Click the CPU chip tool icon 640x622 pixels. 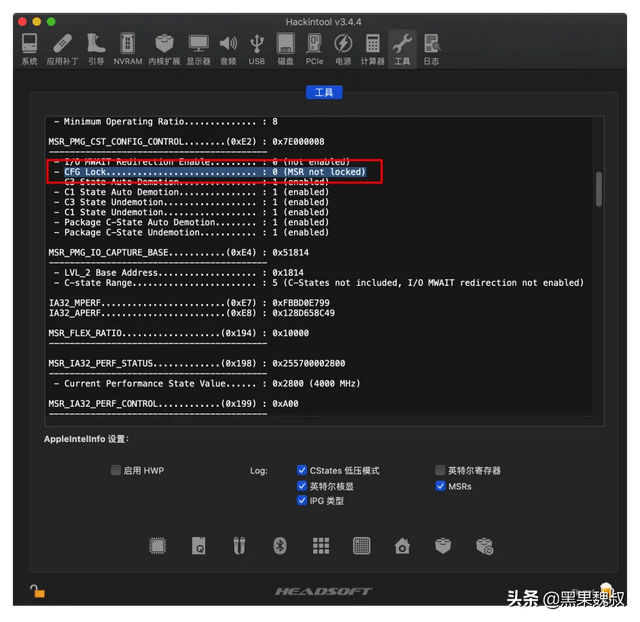(x=158, y=546)
